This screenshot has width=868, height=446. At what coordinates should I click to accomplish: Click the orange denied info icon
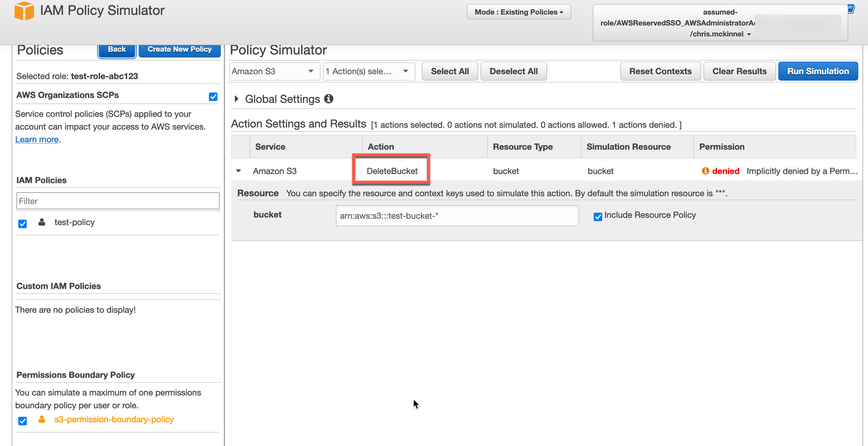click(x=705, y=171)
